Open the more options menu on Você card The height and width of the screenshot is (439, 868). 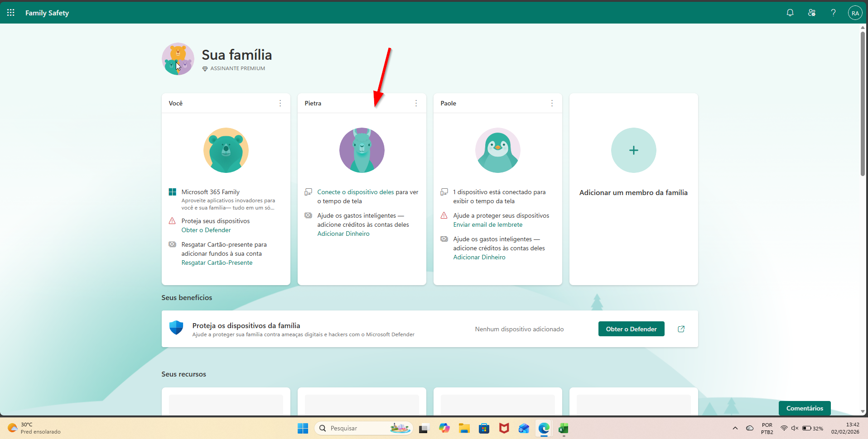coord(280,103)
